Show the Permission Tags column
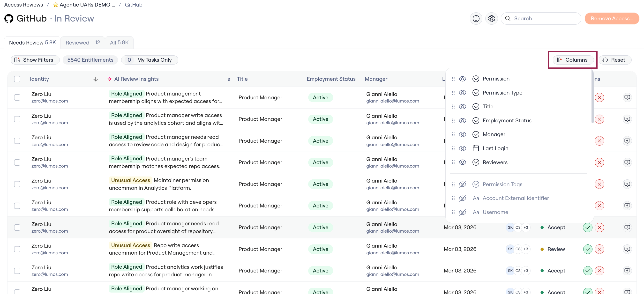The height and width of the screenshot is (294, 644). coord(463,184)
